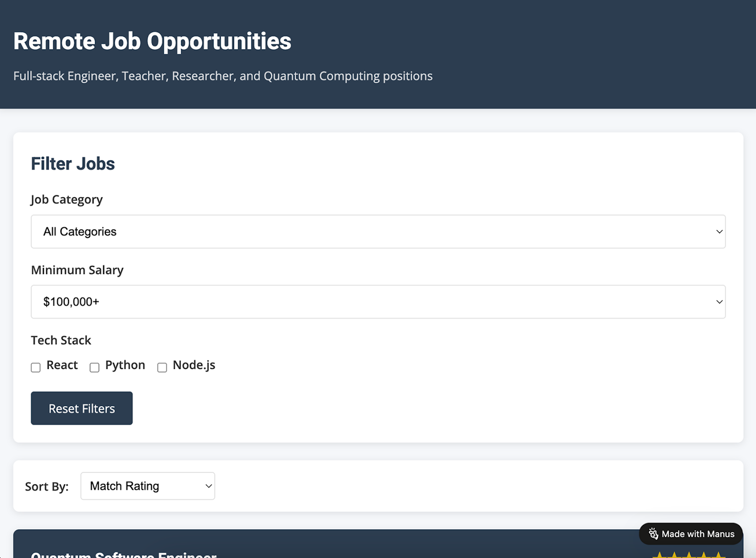The width and height of the screenshot is (756, 558).
Task: Tick the Python checkbox
Action: [x=94, y=368]
